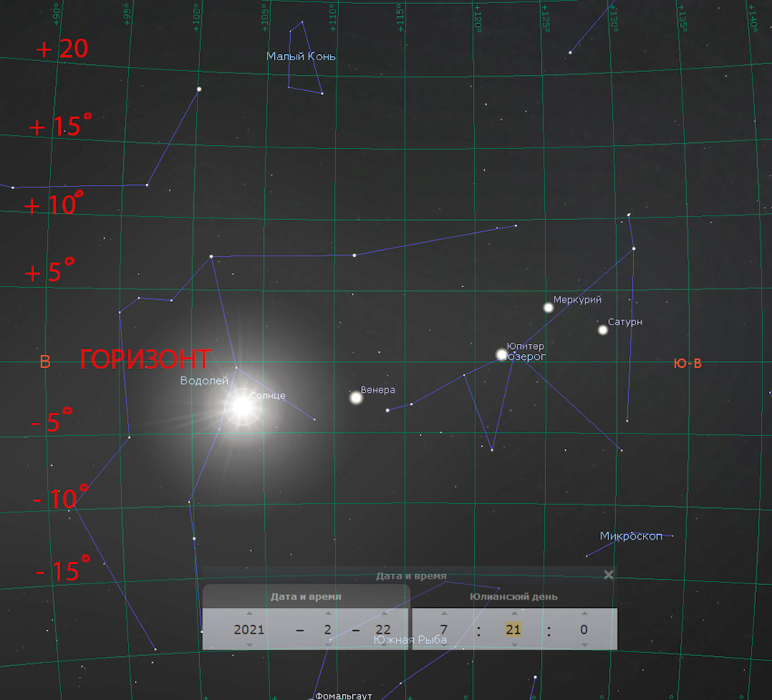Increase the seconds value with up arrow

[x=584, y=614]
